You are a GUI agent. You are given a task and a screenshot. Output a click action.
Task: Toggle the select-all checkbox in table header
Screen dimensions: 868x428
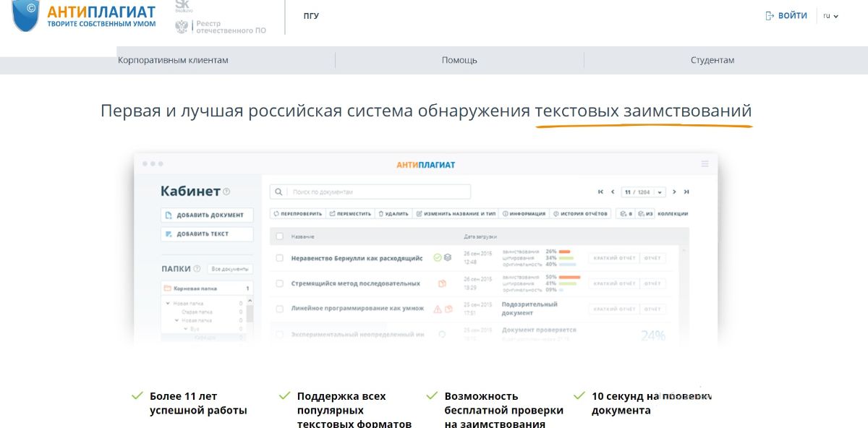[279, 236]
